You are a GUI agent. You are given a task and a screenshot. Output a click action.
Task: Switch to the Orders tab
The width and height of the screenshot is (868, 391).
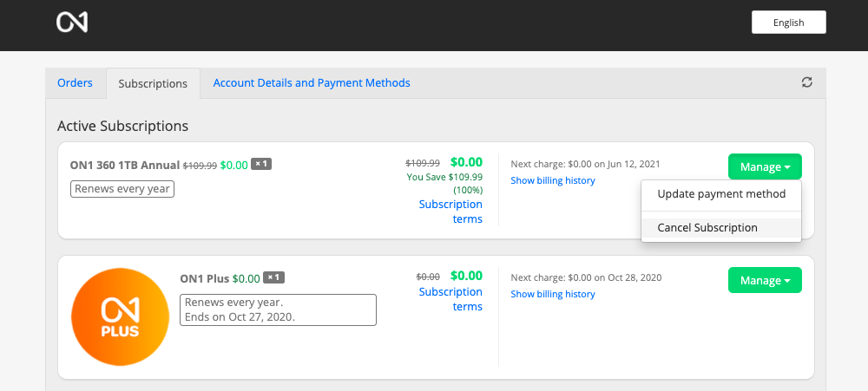[75, 83]
